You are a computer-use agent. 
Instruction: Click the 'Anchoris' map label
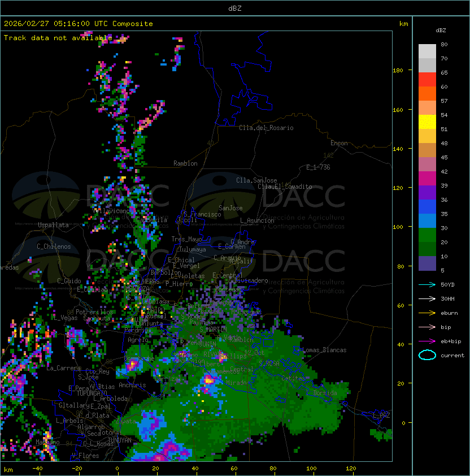pyautogui.click(x=132, y=385)
